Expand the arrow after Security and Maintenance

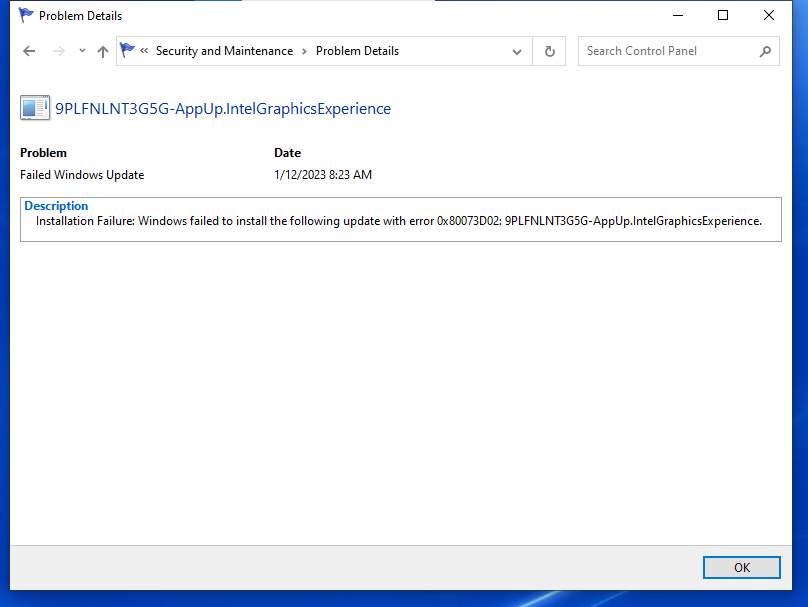pos(304,51)
